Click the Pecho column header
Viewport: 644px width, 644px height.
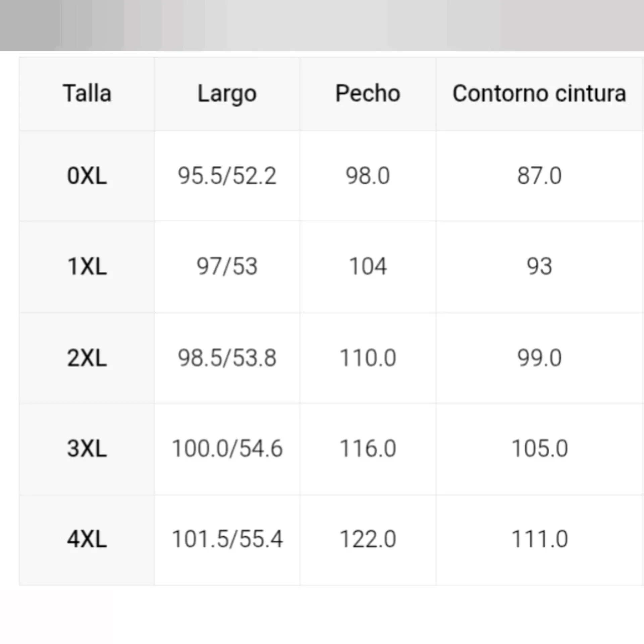[368, 93]
